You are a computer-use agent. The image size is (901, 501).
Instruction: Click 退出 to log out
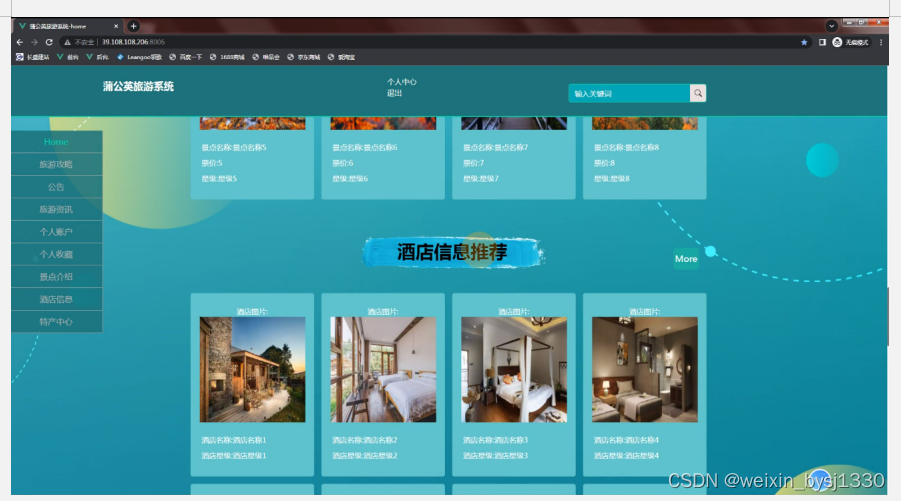coord(394,93)
